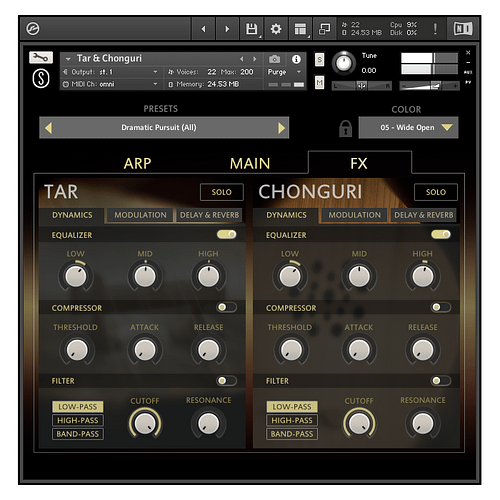This screenshot has width=500, height=500.
Task: Click the Chonguri Resonance knob
Action: click(423, 423)
